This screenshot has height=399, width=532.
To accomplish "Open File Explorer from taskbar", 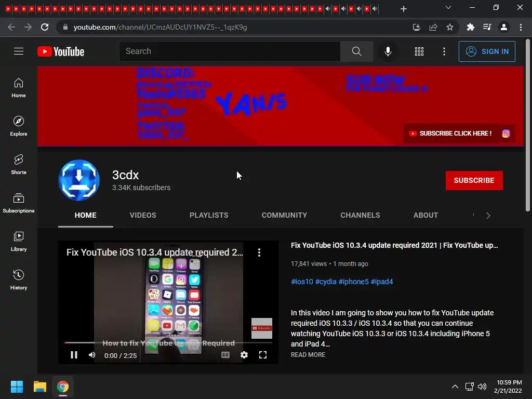I will 39,387.
